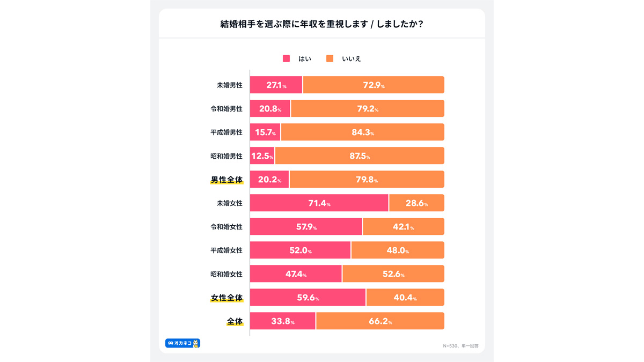Select the 全体 66.2% orange segment
644x362 pixels.
[380, 321]
